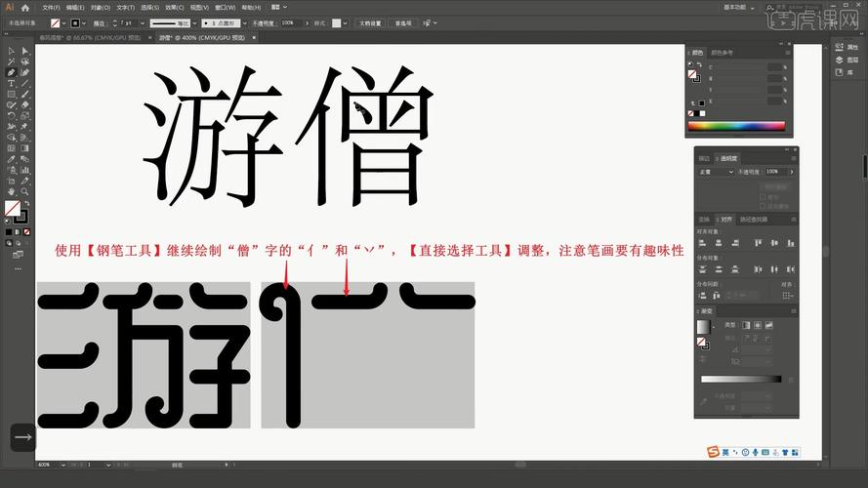Select the Symbol Sprayer tool
This screenshot has width=868, height=488.
(11, 170)
